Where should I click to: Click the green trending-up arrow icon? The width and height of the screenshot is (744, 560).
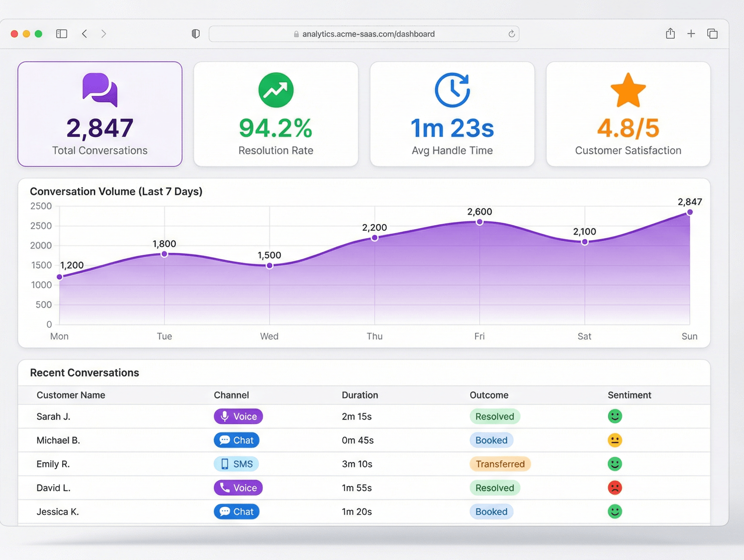click(x=276, y=90)
